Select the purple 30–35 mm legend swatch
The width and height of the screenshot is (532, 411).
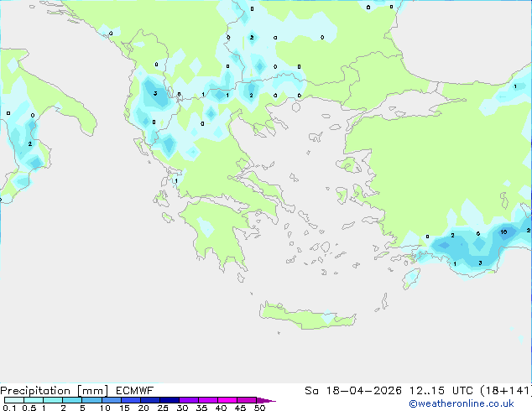191,401
